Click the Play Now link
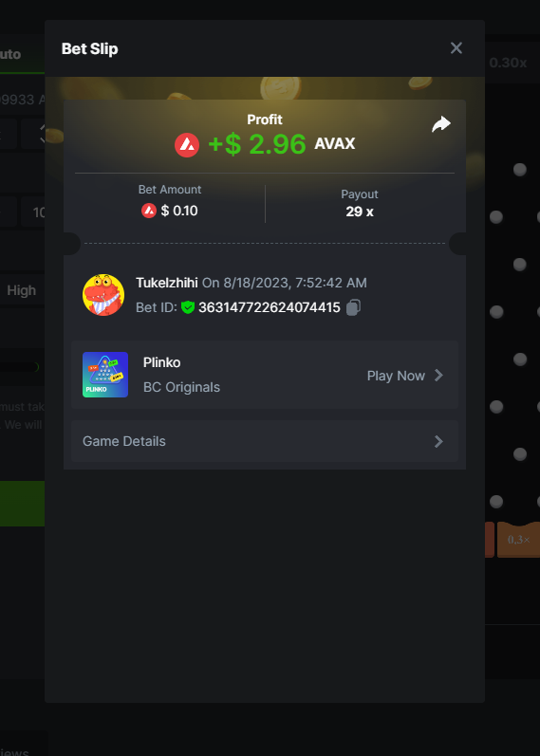Image resolution: width=540 pixels, height=756 pixels. [396, 376]
